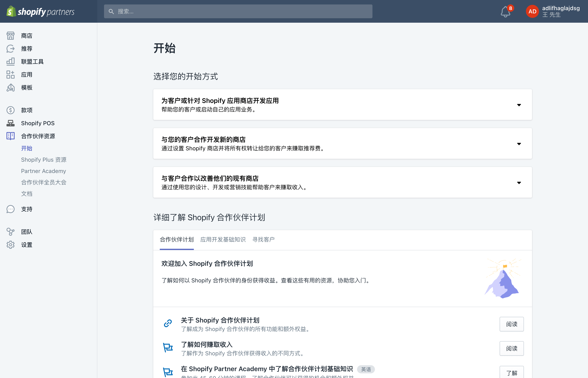Image resolution: width=588 pixels, height=378 pixels.
Task: Switch to 应用开发基础知识 tab
Action: tap(223, 240)
